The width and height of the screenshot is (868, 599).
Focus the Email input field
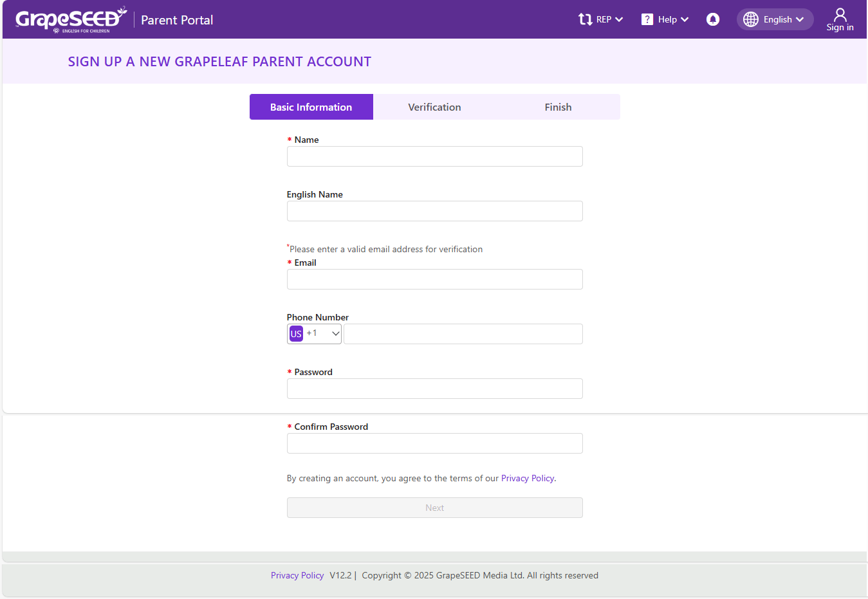[x=435, y=279]
